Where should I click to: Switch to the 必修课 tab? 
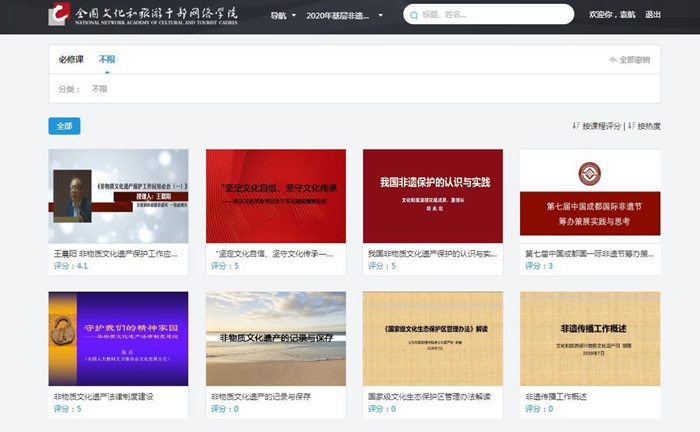click(72, 60)
